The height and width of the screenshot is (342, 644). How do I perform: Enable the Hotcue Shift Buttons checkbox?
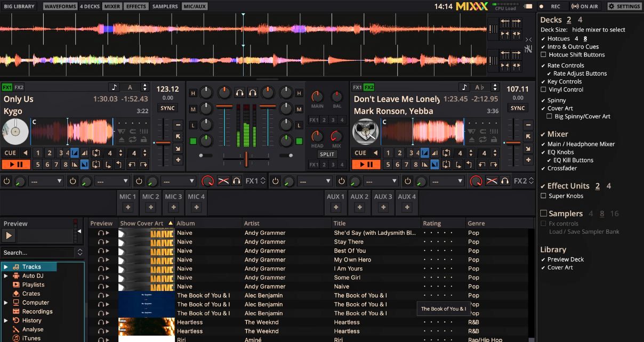pos(543,54)
